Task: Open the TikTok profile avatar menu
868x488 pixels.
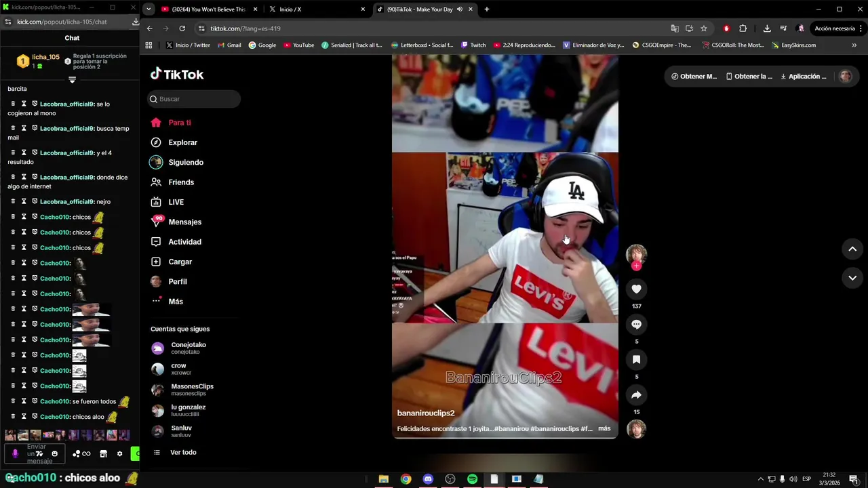Action: [845, 77]
